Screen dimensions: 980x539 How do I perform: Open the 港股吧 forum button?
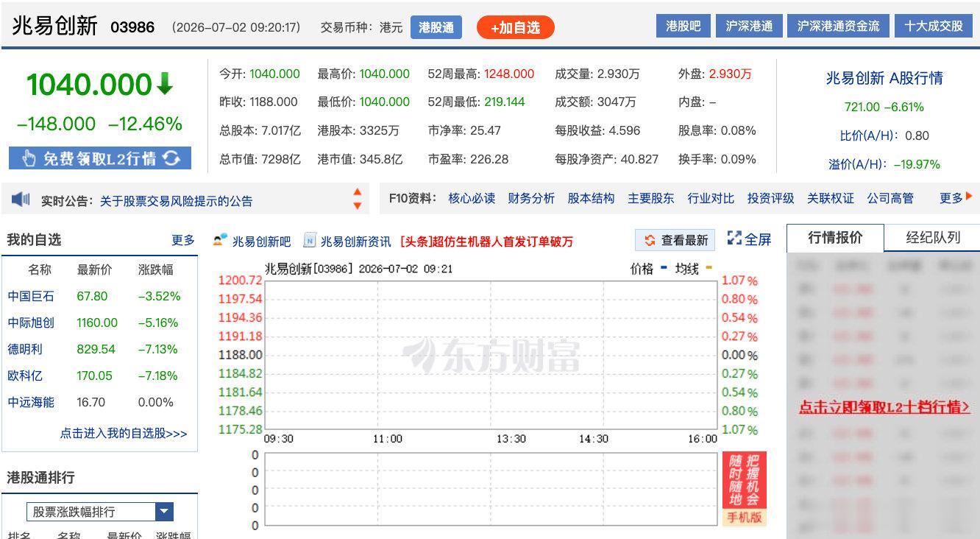tap(683, 26)
